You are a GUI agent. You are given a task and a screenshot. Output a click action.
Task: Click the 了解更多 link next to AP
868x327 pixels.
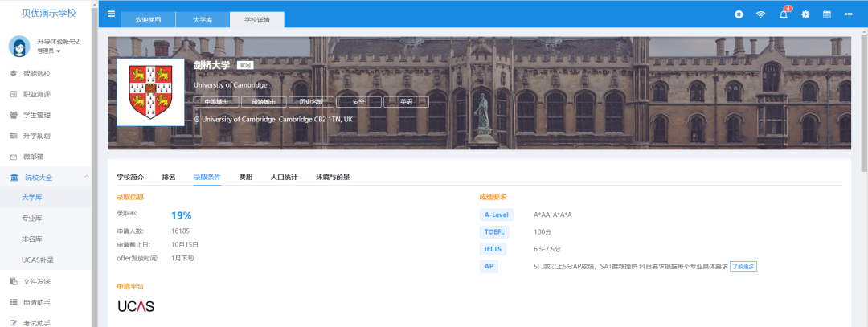click(743, 266)
